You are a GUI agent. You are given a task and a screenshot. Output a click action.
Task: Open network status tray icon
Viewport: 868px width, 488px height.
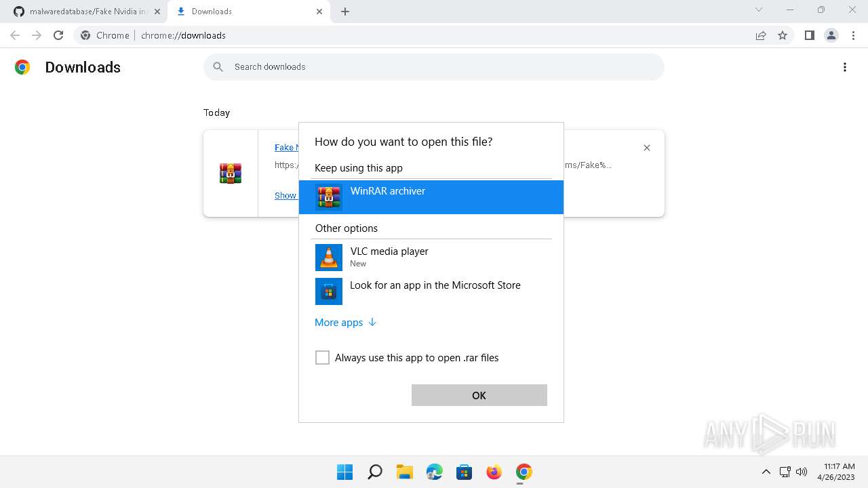pyautogui.click(x=785, y=472)
